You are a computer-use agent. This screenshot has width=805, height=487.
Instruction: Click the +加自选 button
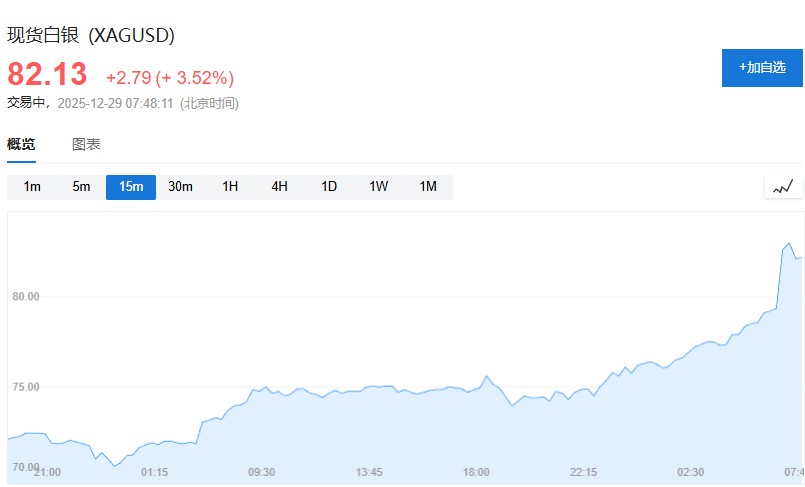point(762,67)
